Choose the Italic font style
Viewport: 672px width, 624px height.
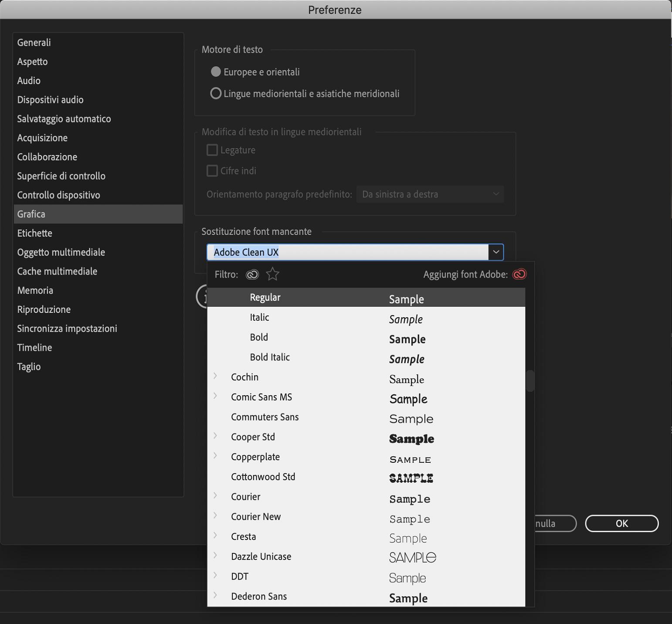click(x=366, y=318)
